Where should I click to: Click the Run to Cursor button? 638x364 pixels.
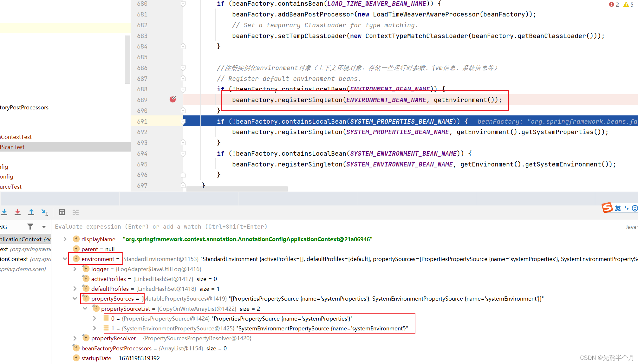coord(45,212)
